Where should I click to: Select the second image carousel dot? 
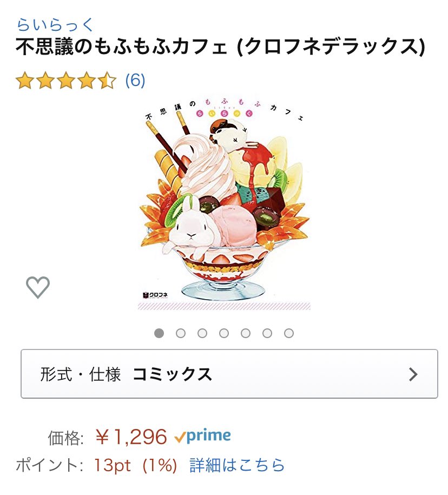181,333
